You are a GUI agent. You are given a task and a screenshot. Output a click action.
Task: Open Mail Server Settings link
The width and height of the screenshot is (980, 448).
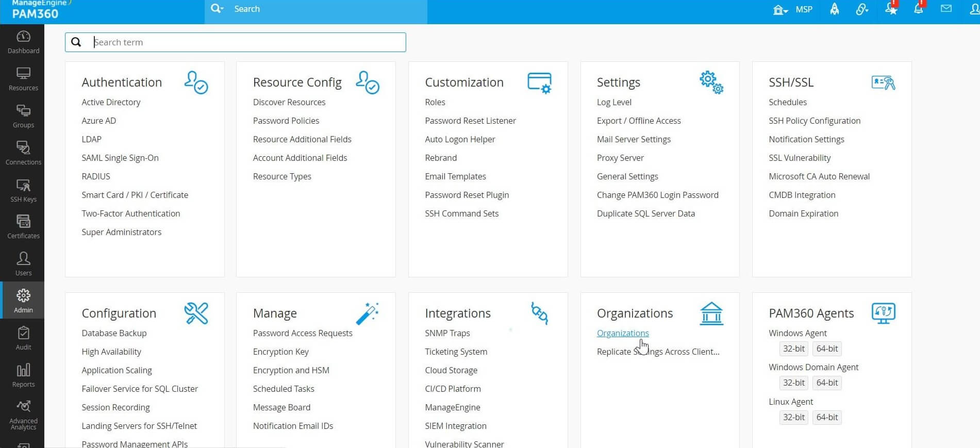click(x=634, y=139)
